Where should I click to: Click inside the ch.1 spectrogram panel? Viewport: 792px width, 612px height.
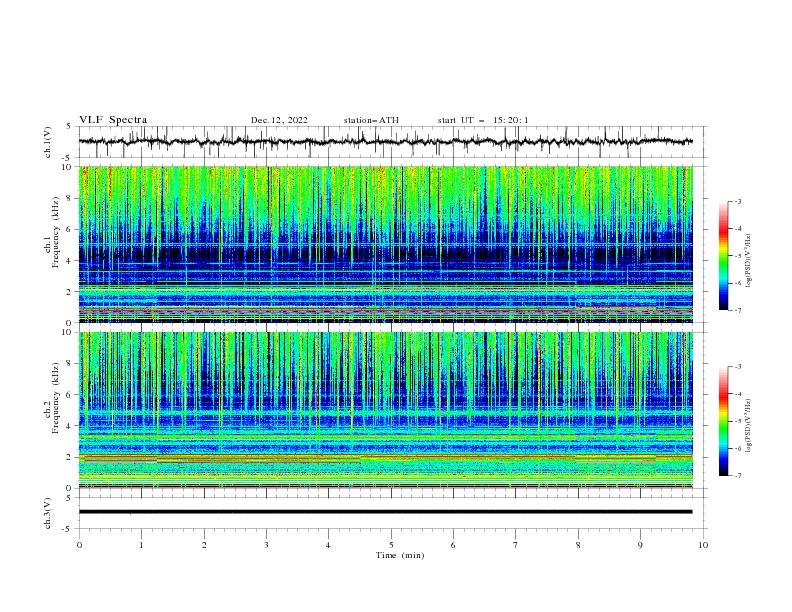click(385, 244)
